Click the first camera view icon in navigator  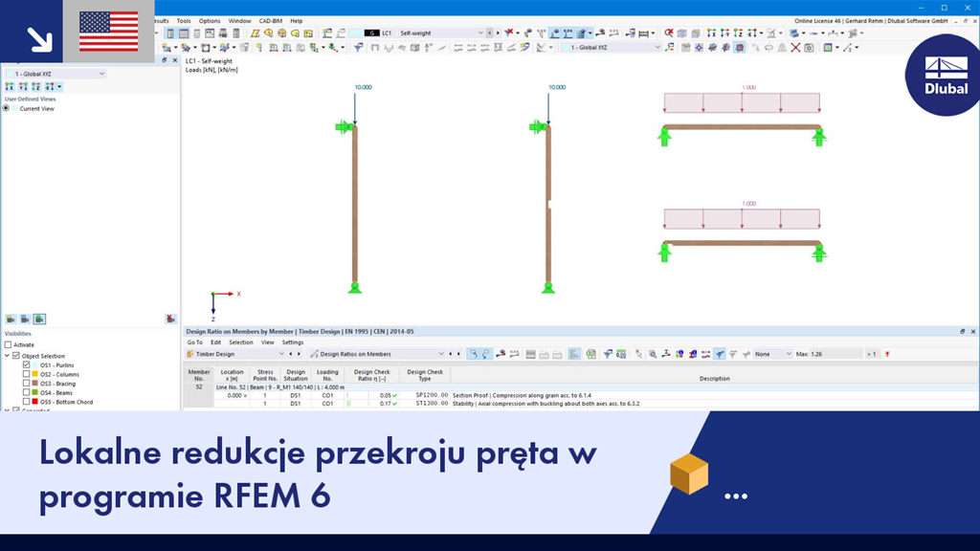tap(11, 320)
